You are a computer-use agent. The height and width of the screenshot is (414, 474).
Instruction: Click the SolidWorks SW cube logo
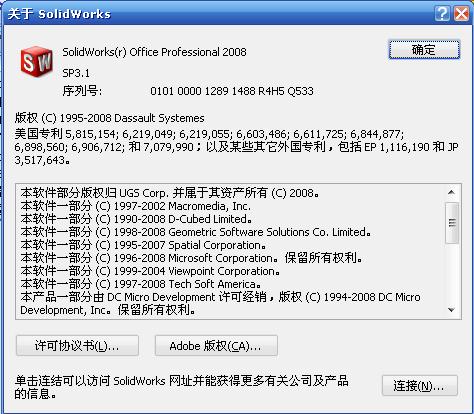pyautogui.click(x=37, y=62)
